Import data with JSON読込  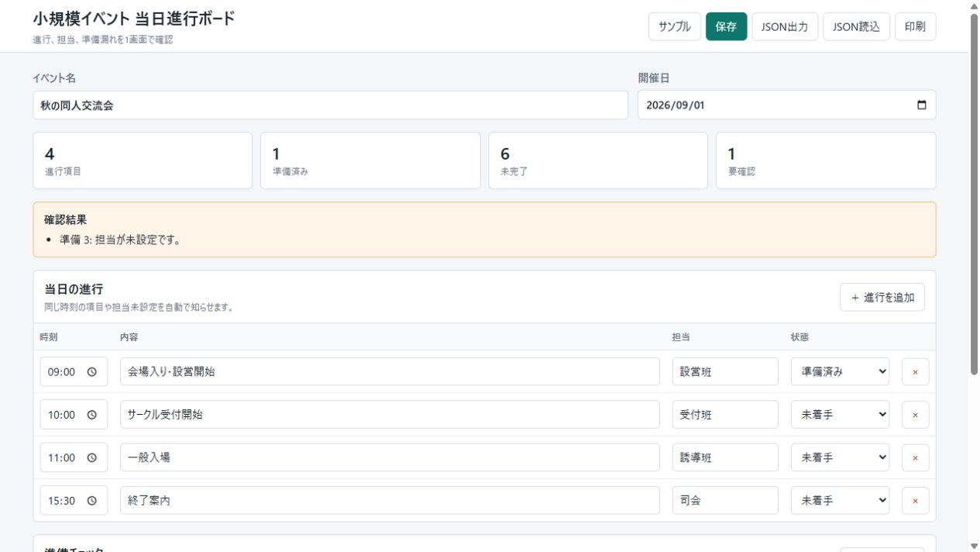click(x=856, y=26)
